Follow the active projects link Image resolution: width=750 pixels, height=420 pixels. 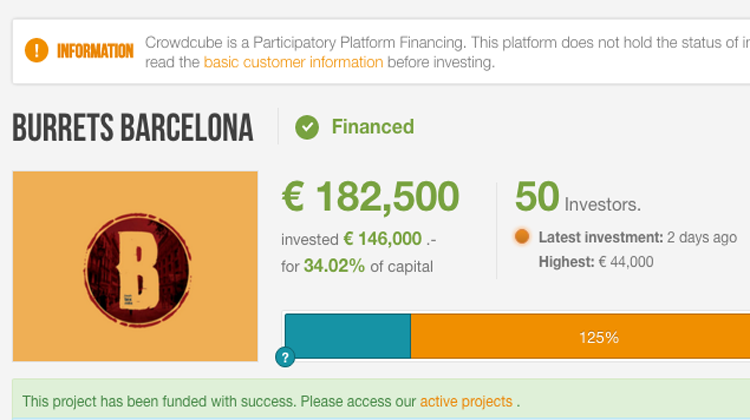(465, 402)
